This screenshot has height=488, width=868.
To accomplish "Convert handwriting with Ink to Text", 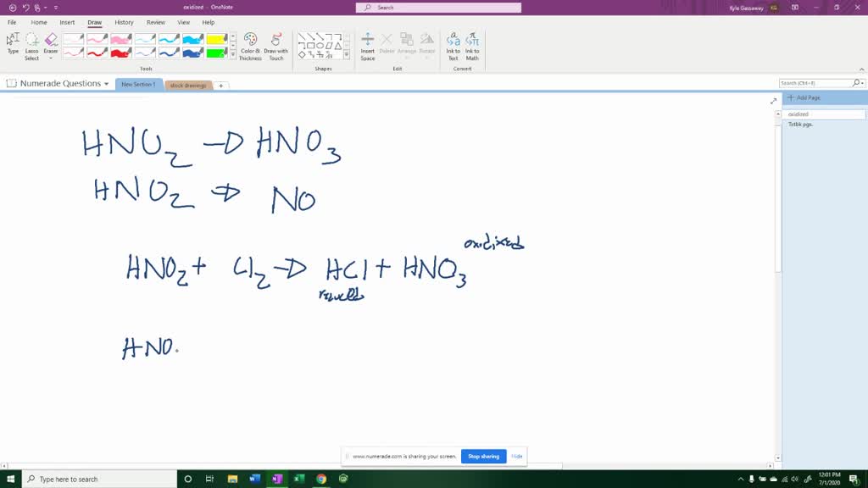I will (x=454, y=41).
